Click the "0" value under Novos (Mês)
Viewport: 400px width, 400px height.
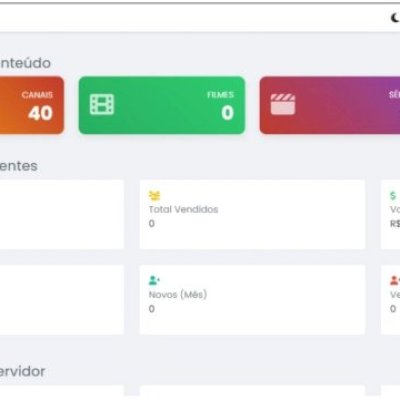(152, 309)
